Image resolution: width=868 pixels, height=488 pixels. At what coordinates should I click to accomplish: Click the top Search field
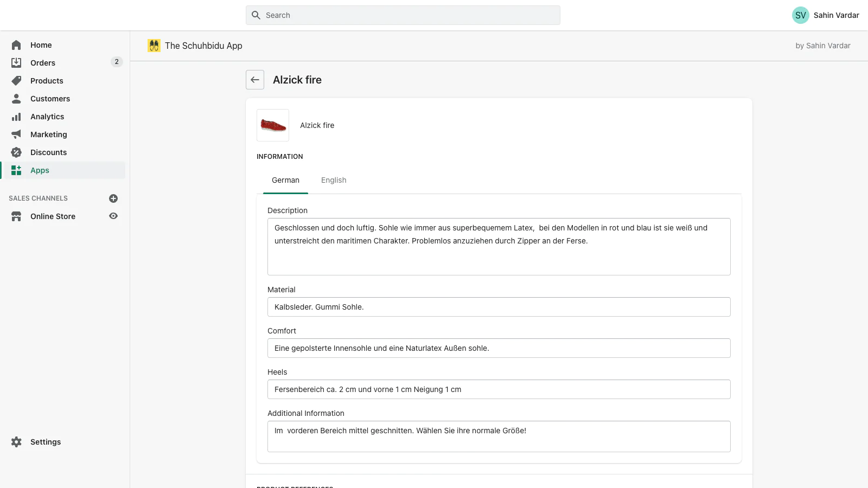403,15
